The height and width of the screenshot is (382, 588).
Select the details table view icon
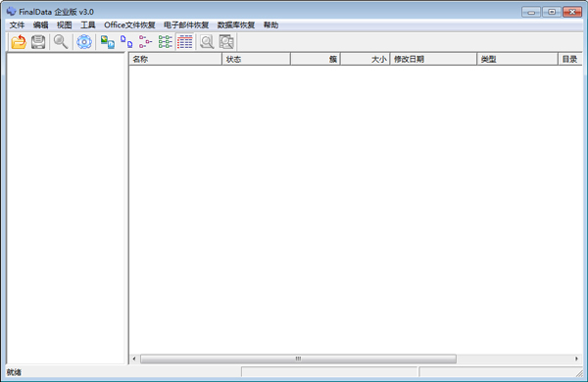[x=185, y=41]
